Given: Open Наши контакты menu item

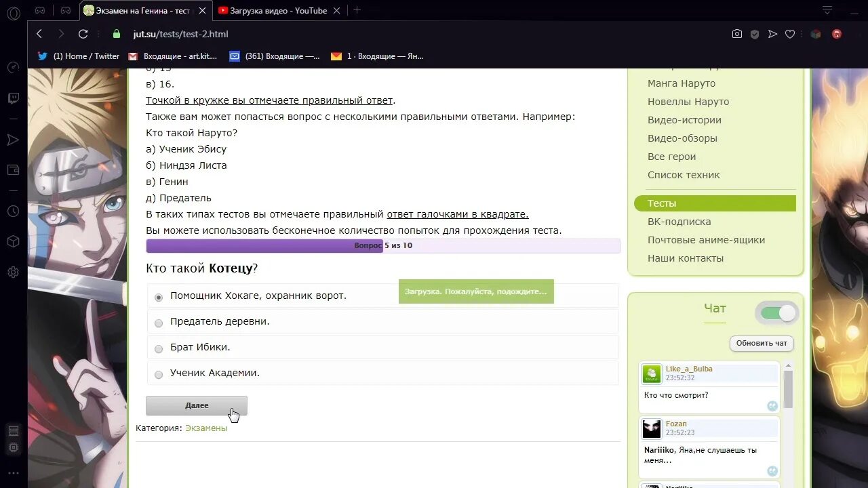Looking at the screenshot, I should coord(686,258).
